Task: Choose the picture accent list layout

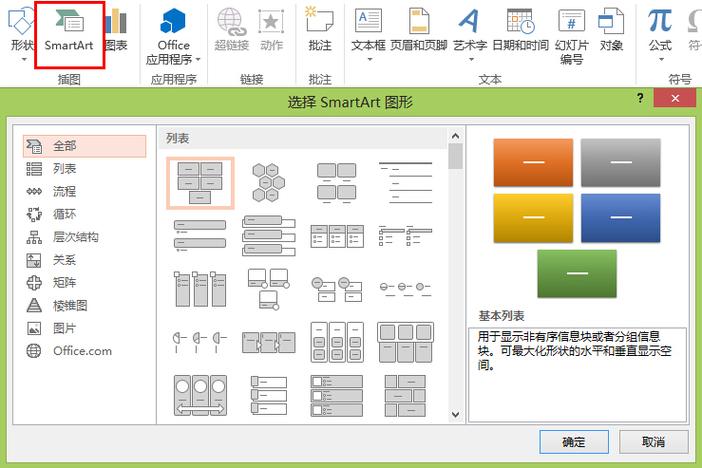Action: (x=200, y=289)
